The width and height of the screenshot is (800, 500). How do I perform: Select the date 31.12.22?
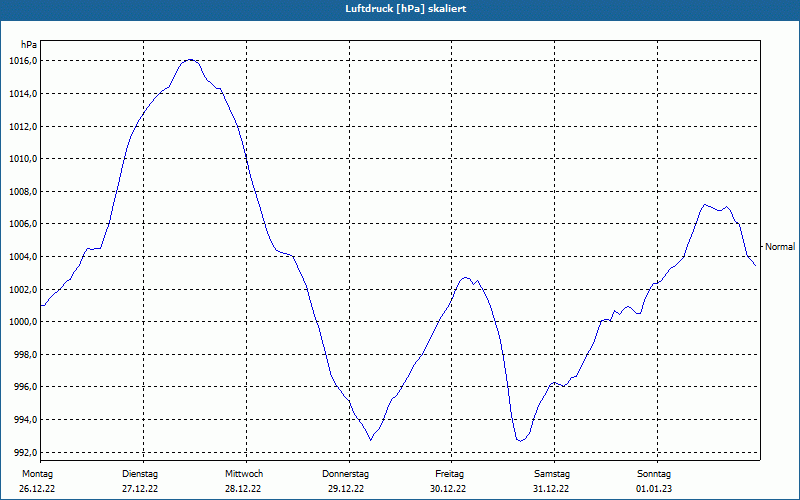[551, 489]
